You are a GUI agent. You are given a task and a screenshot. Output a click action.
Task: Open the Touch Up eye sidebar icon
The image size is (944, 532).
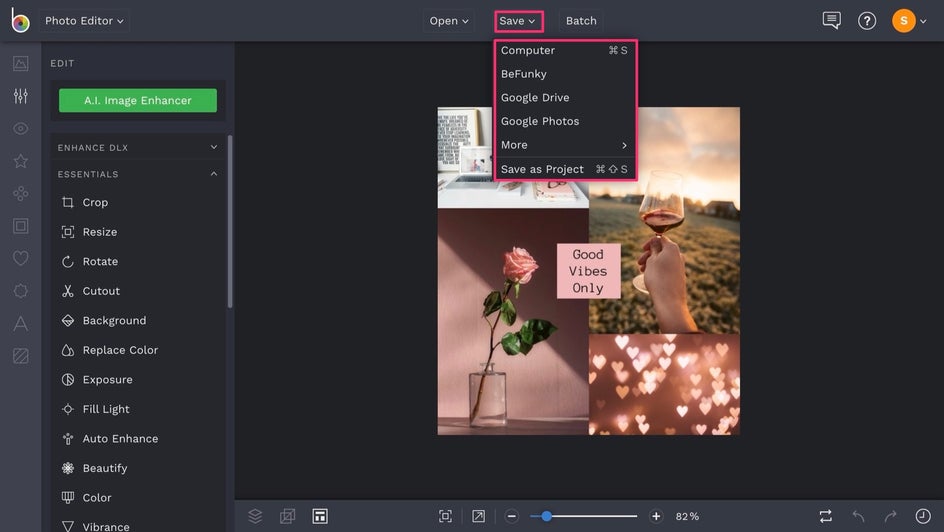coord(20,128)
